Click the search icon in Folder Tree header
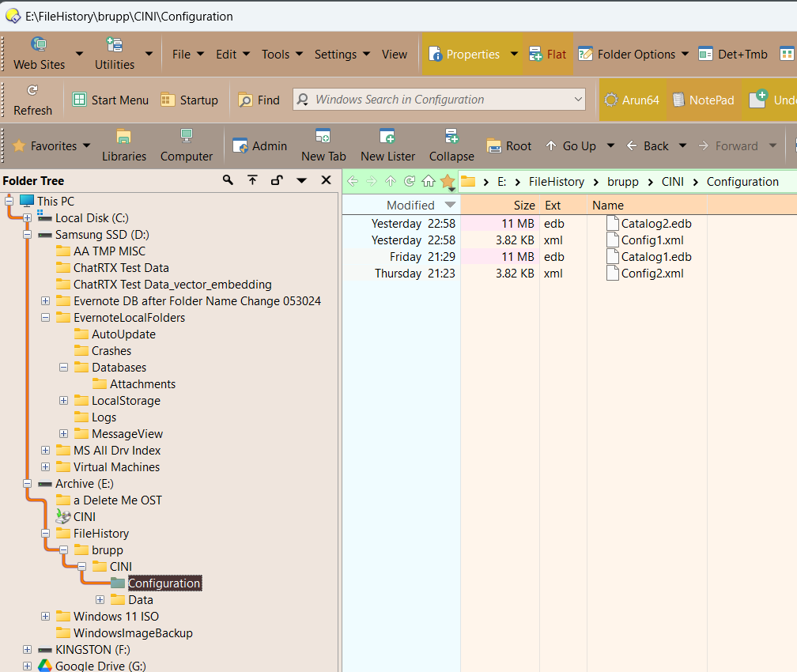The width and height of the screenshot is (797, 672). pyautogui.click(x=228, y=180)
